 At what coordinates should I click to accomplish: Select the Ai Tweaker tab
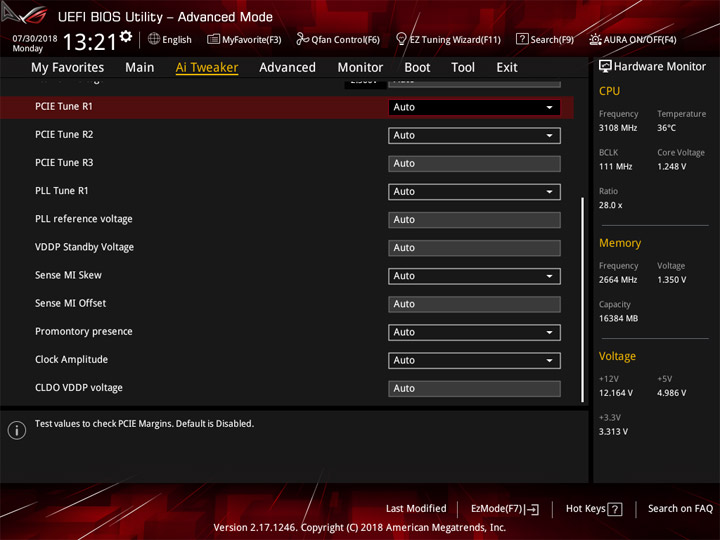click(x=207, y=68)
